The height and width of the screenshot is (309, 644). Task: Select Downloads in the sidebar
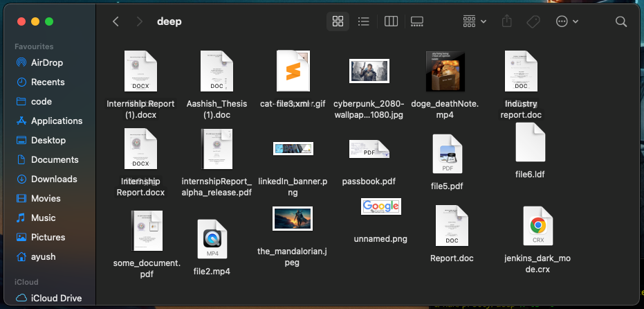click(x=53, y=179)
